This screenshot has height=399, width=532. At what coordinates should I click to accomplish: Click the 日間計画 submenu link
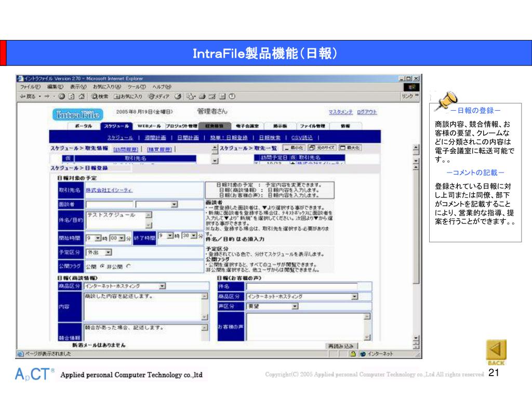[x=188, y=137]
